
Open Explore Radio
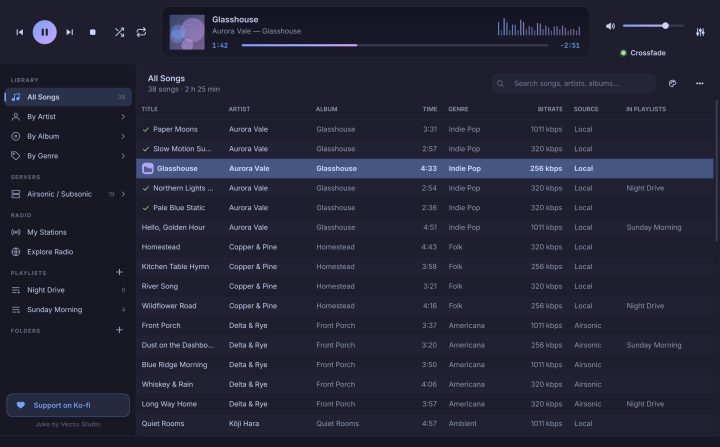68,252
